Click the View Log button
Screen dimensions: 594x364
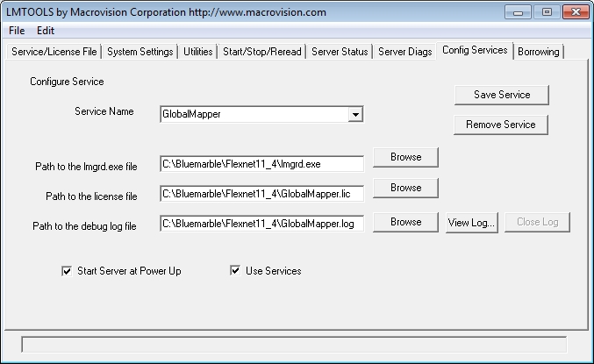[472, 222]
